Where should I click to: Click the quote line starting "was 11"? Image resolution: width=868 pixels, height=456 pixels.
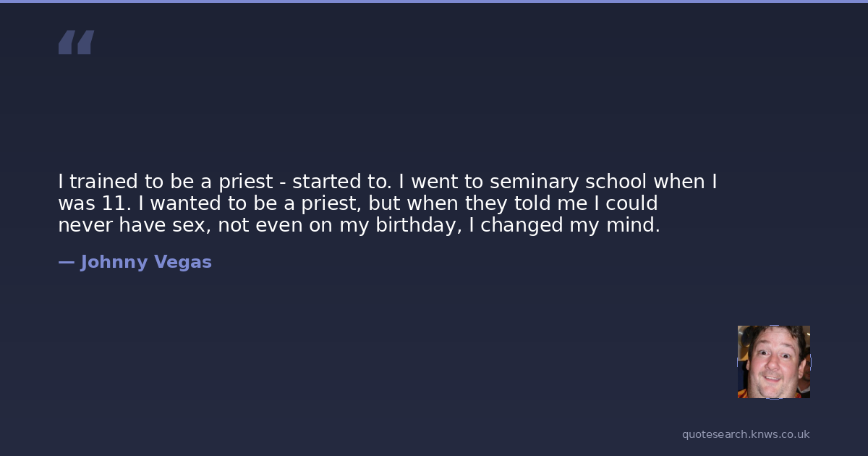pyautogui.click(x=357, y=203)
